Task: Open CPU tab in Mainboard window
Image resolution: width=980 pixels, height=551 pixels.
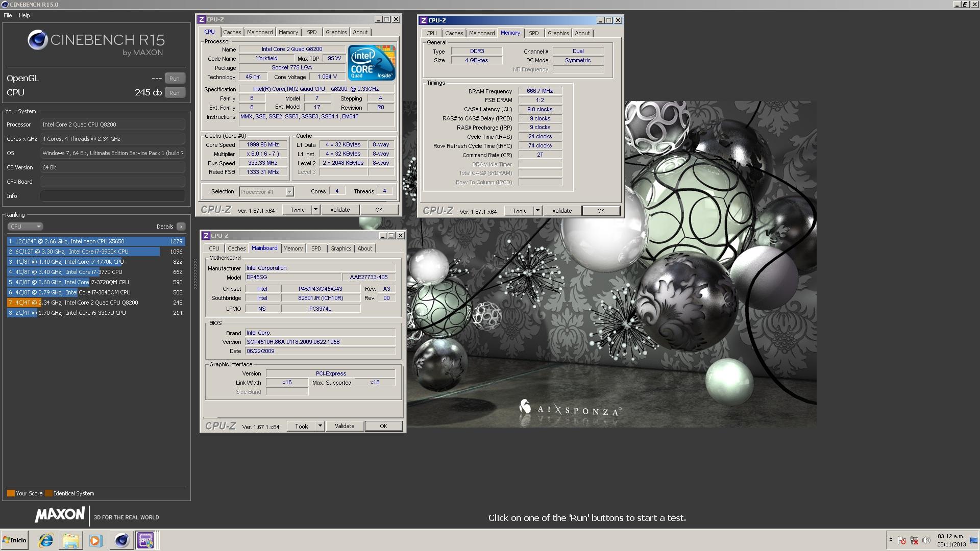Action: coord(214,248)
